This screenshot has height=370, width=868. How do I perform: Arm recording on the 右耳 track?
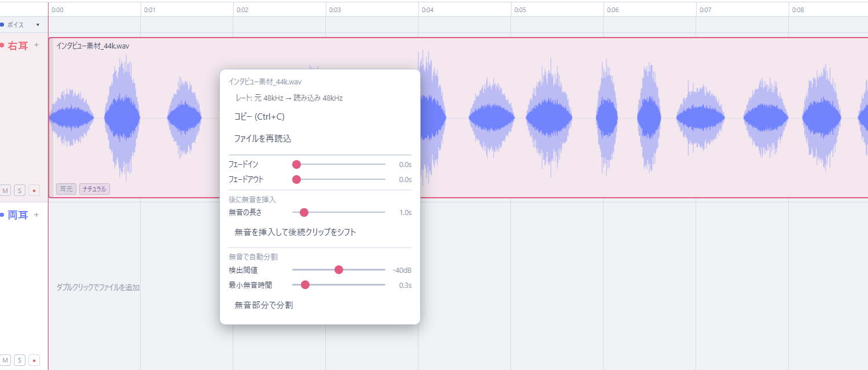[34, 191]
